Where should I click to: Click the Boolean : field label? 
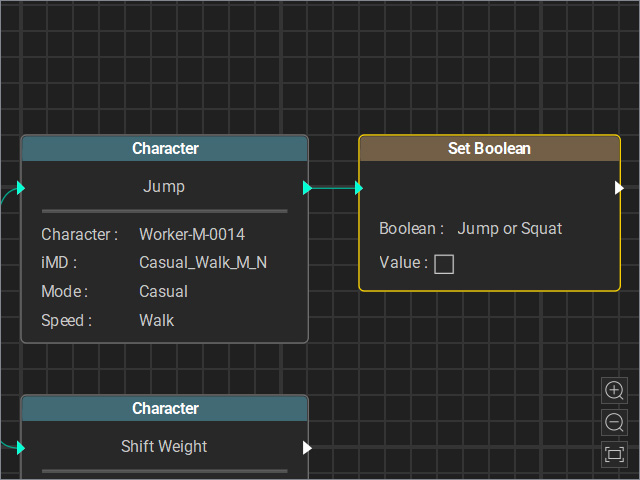411,229
